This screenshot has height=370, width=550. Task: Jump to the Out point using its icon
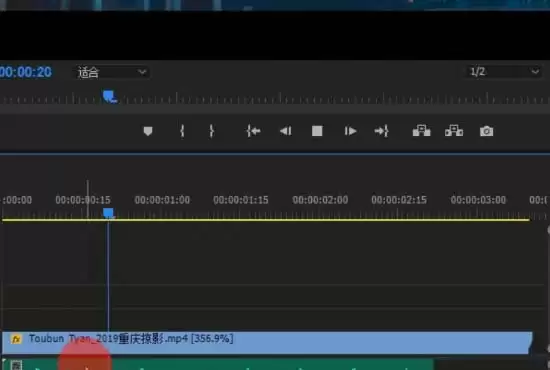(382, 131)
